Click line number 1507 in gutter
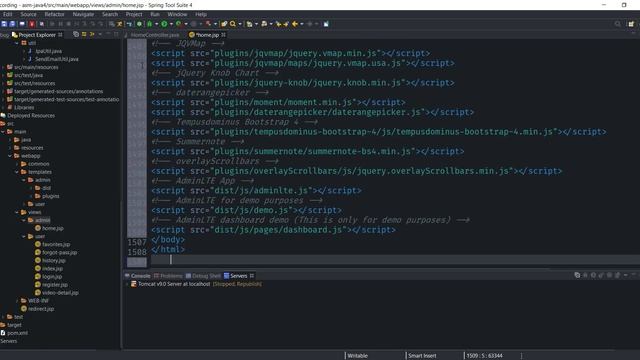This screenshot has width=640, height=360. [137, 242]
